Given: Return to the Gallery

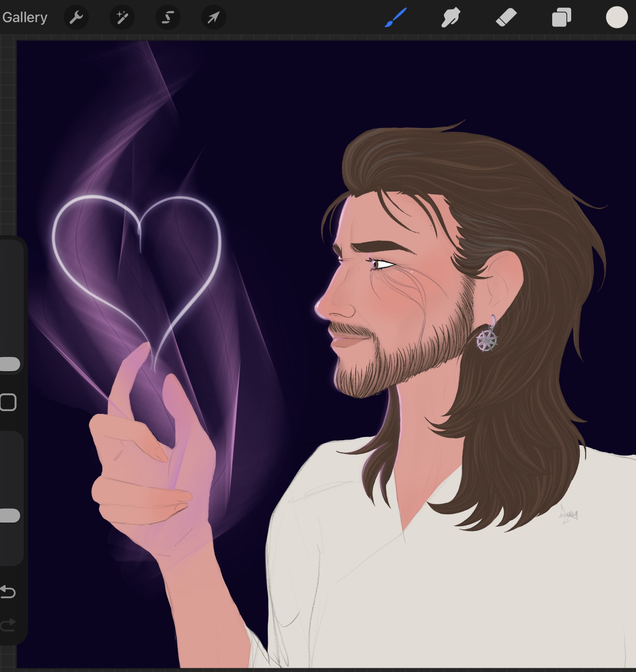Looking at the screenshot, I should 25,17.
